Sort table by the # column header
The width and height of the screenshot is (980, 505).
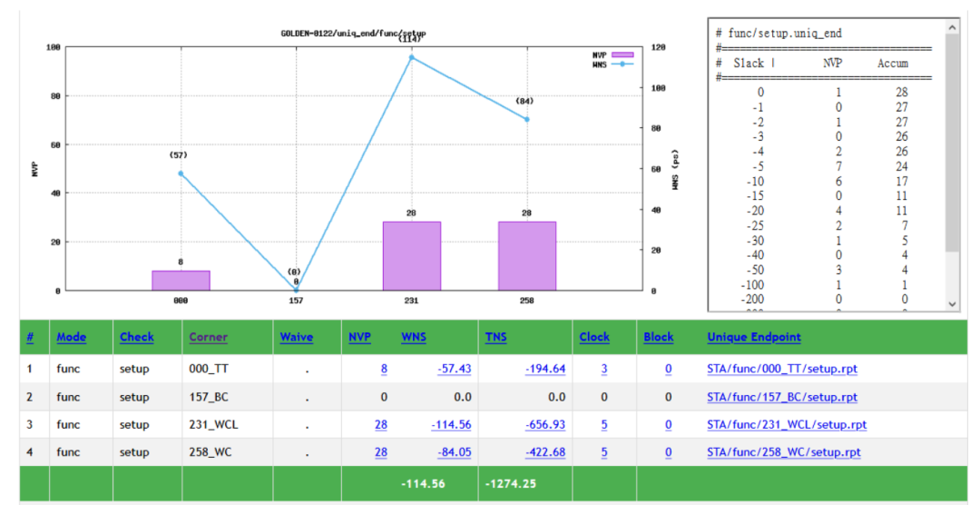tap(30, 337)
